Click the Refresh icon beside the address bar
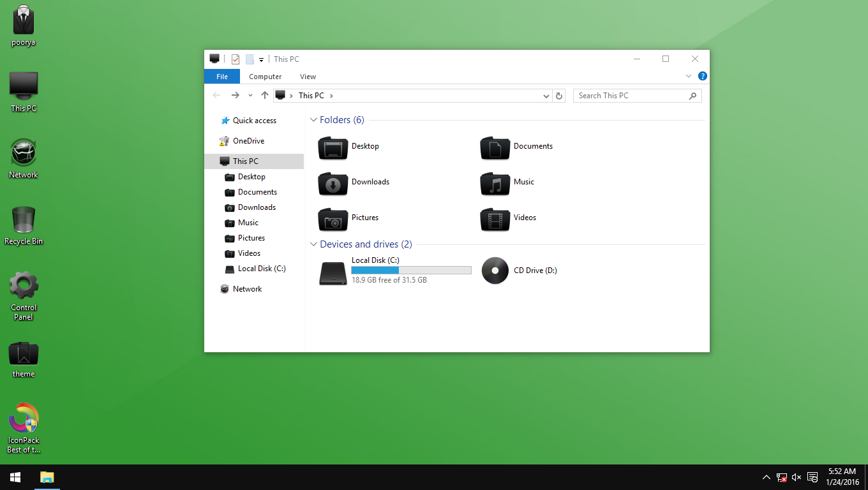Screen dimensions: 868x490 (x=558, y=95)
